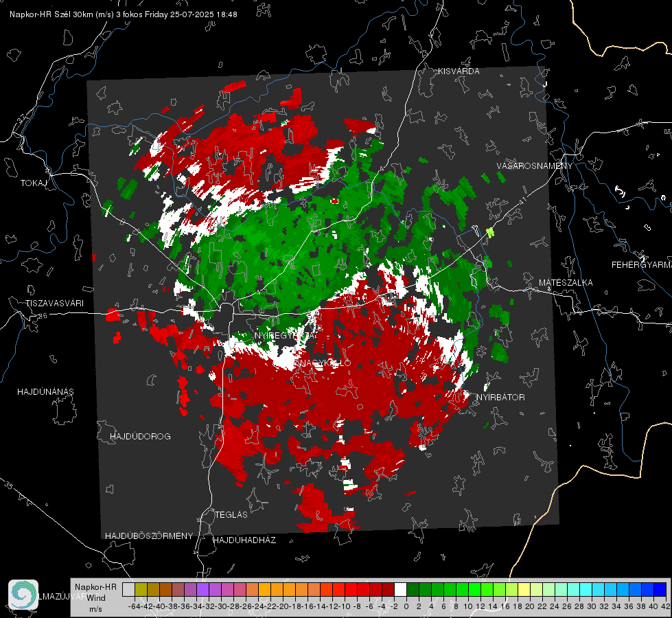This screenshot has width=672, height=618.
Task: Click the white zero-velocity legend swatch
Action: (400, 590)
